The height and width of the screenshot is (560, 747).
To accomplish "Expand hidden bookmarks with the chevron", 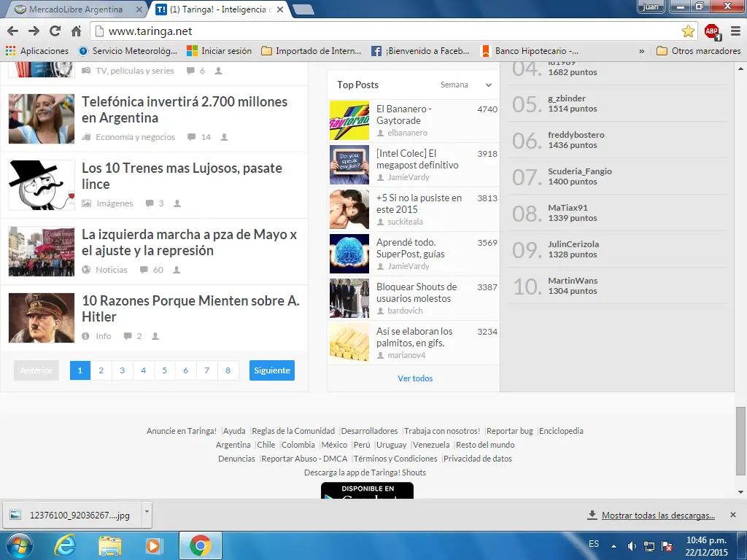I will (x=642, y=51).
